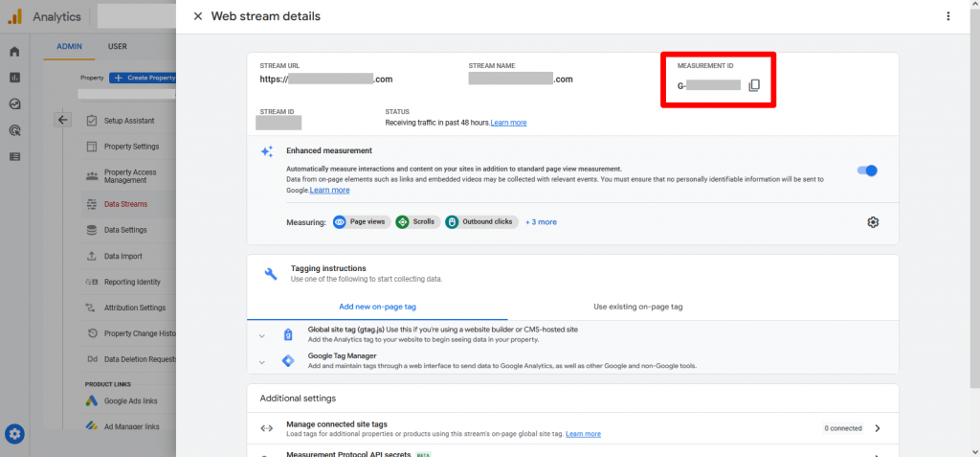
Task: Open Measurement Protocol API secrets row
Action: [573, 450]
